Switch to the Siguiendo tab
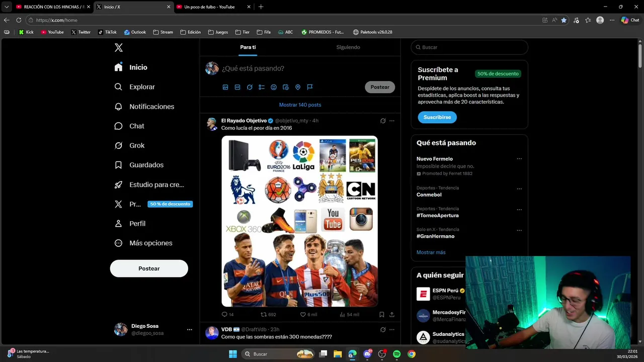This screenshot has width=644, height=362. click(x=348, y=47)
